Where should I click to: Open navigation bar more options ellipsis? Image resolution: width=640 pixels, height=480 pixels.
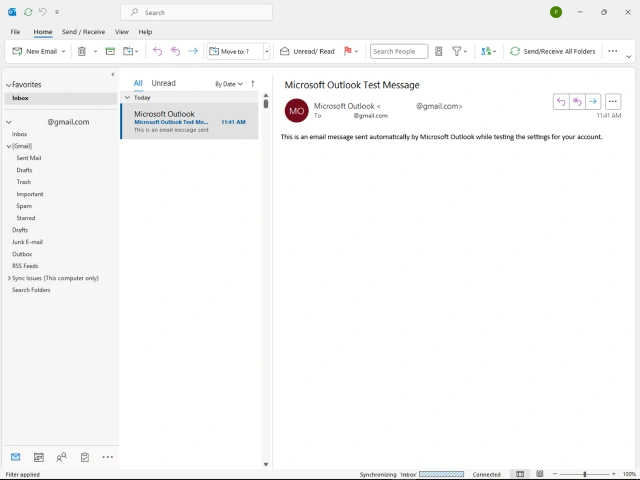(108, 457)
